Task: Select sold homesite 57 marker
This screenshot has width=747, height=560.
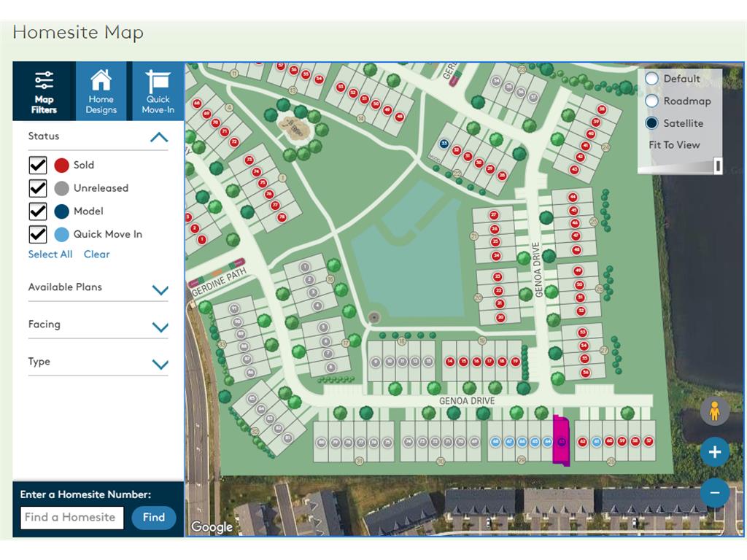Action: pyautogui.click(x=649, y=442)
